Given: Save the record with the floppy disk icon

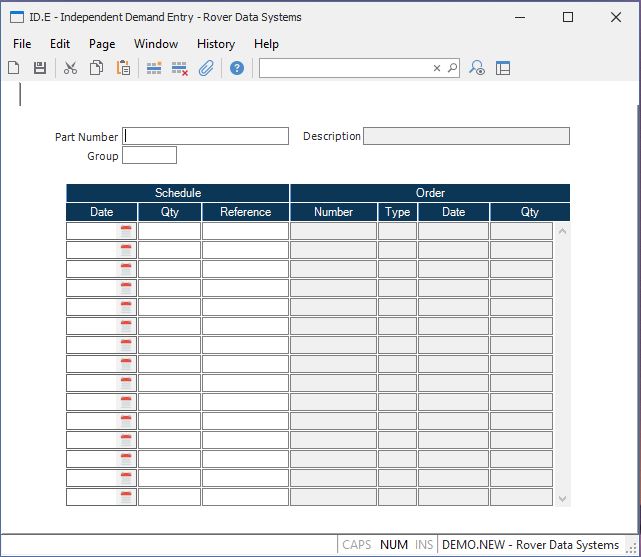Looking at the screenshot, I should (x=40, y=68).
